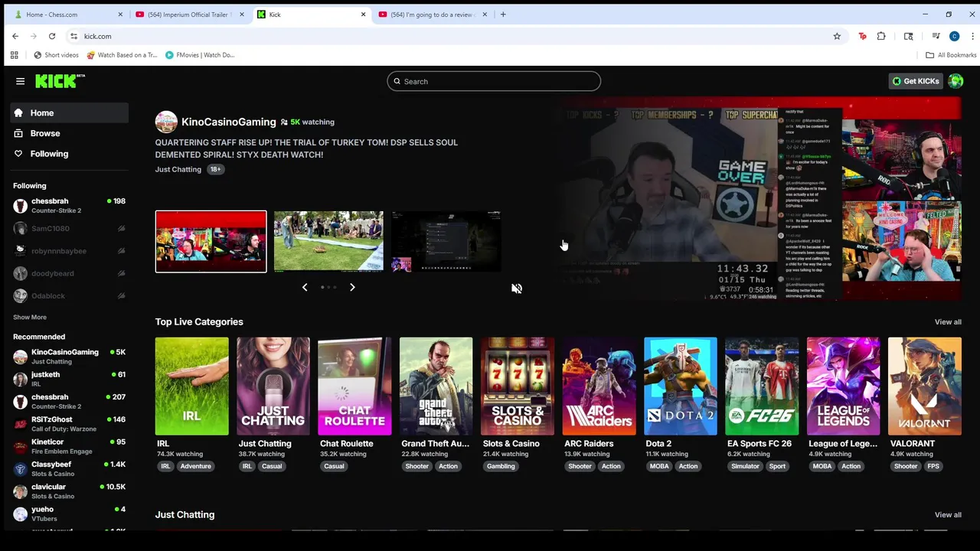This screenshot has height=551, width=980.
Task: Open the user profile avatar menu
Action: tap(955, 81)
